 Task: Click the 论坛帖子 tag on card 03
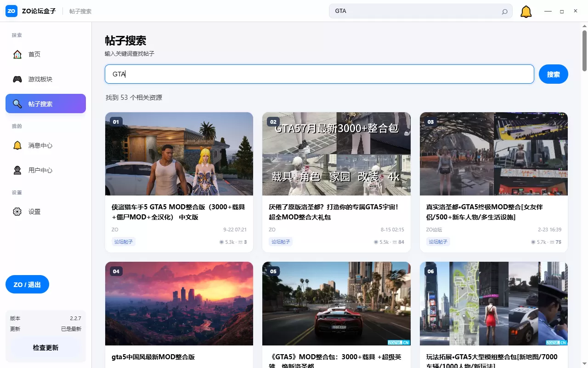pyautogui.click(x=438, y=242)
